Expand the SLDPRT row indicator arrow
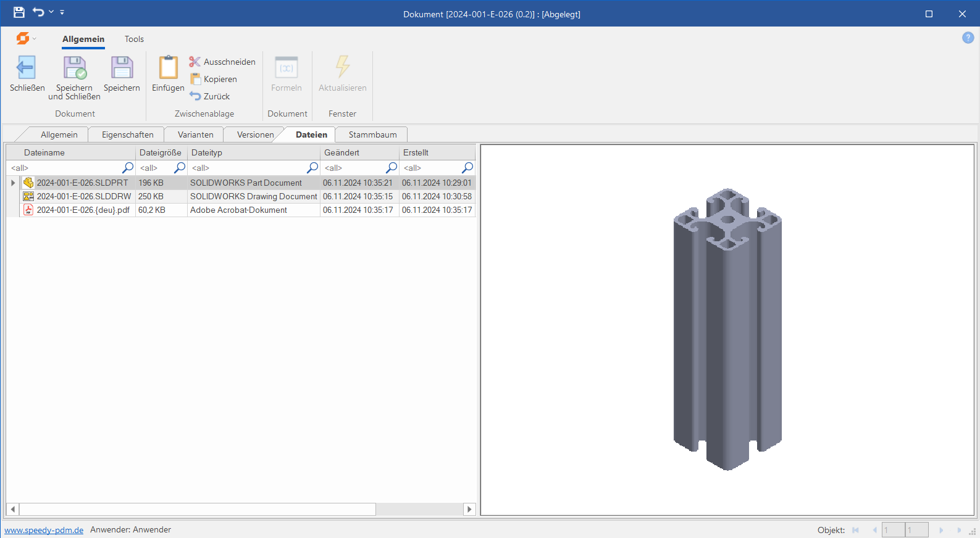Viewport: 980px width, 538px height. (13, 183)
